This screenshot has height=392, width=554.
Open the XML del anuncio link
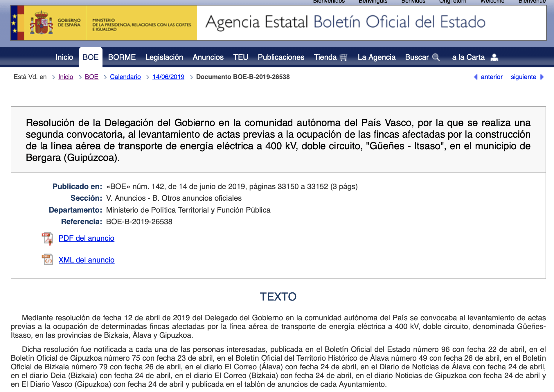pos(86,260)
